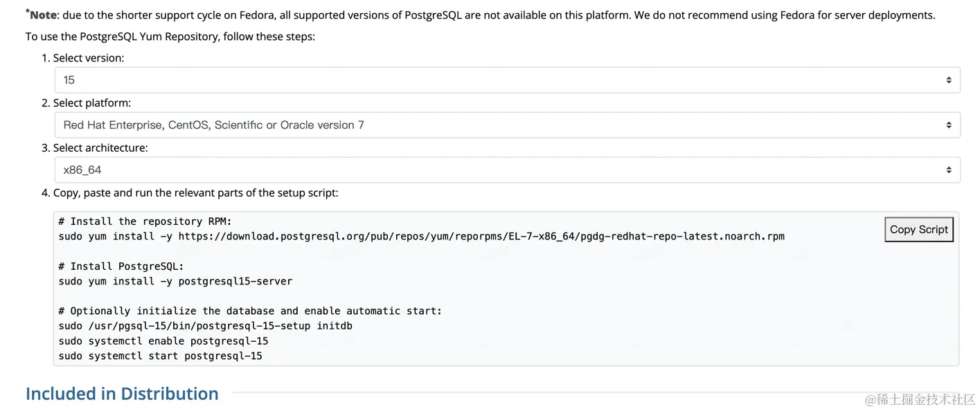Screen dimensions: 980x411
Task: Click the 'sudo systemctl start postgresql-15' line
Action: 161,356
